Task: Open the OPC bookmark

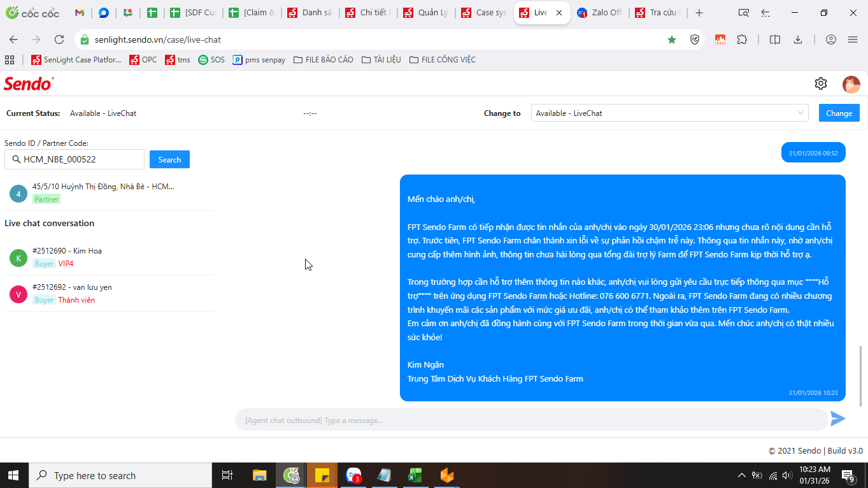Action: click(x=143, y=60)
